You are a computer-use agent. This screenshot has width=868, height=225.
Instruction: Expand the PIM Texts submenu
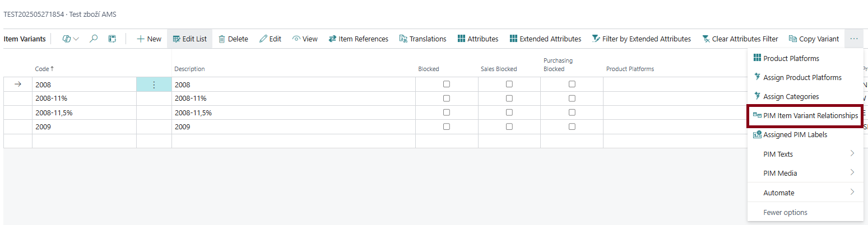[x=805, y=154]
